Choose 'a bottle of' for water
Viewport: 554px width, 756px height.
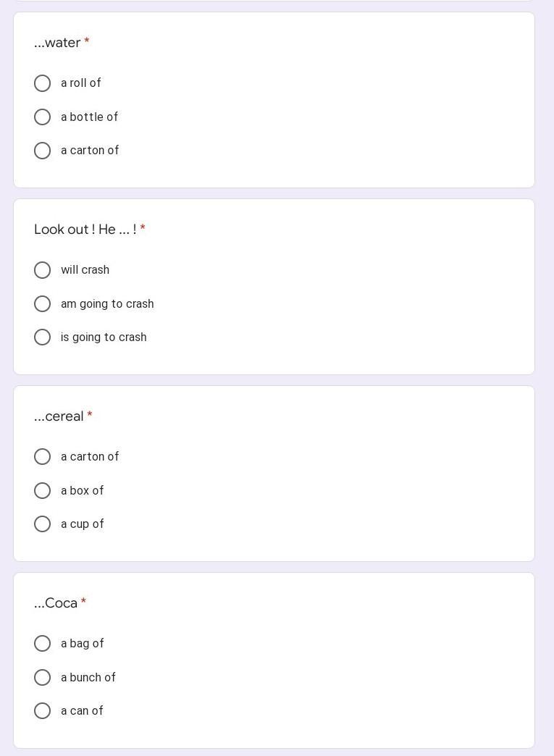pyautogui.click(x=43, y=117)
